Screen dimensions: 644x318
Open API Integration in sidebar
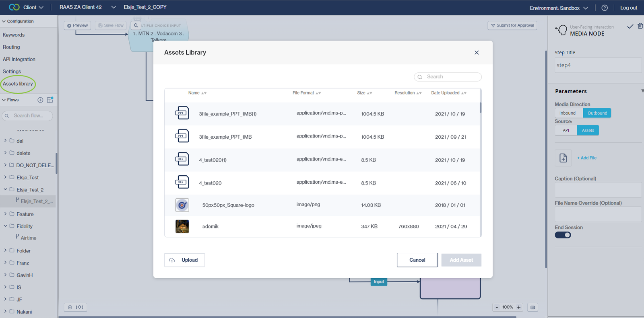click(x=19, y=59)
